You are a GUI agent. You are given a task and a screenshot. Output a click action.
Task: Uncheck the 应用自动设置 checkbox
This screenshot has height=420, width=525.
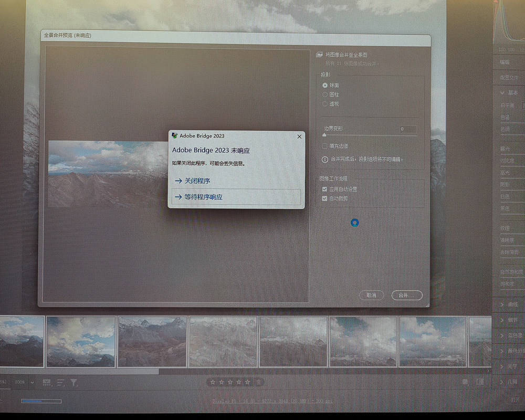point(324,189)
